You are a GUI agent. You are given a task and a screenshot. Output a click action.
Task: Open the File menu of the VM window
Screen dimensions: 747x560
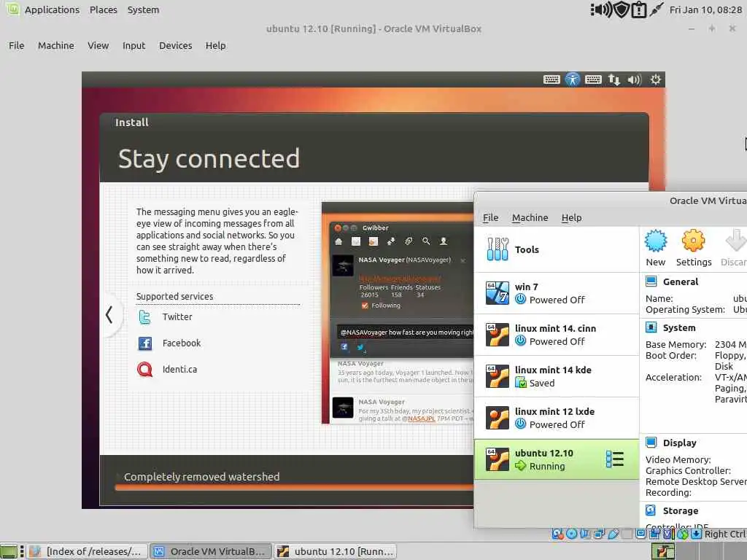(16, 46)
